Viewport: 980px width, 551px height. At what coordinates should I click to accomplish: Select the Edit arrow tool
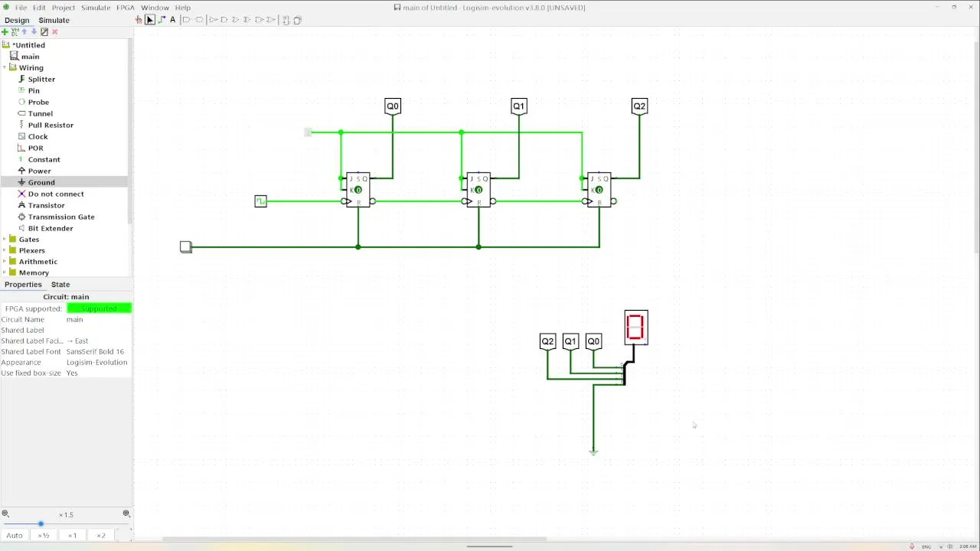coord(150,20)
